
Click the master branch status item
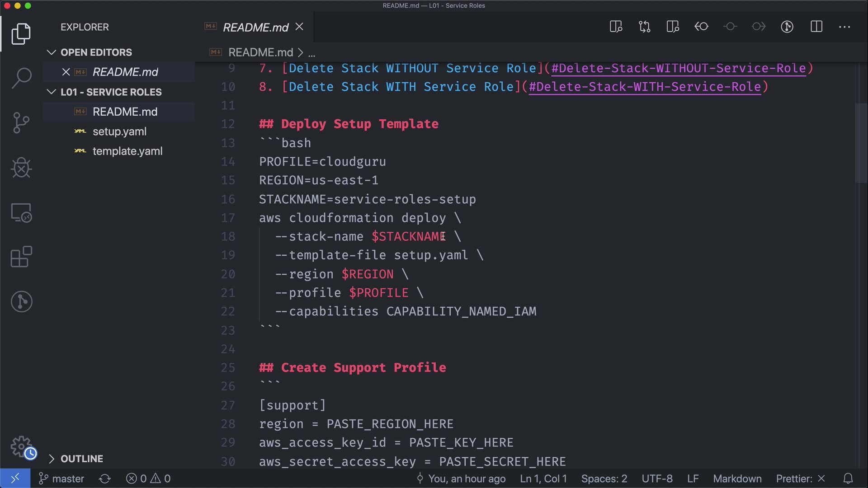tap(62, 479)
